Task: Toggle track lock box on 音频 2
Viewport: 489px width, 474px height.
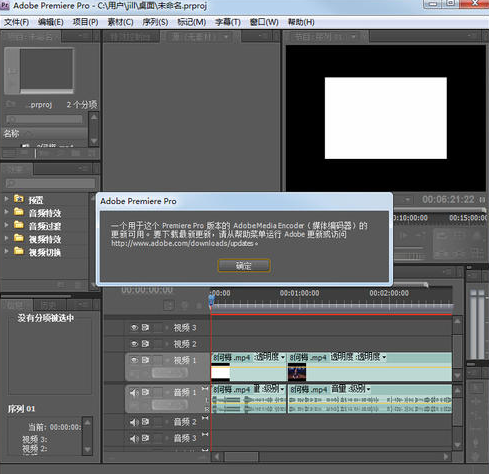Action: point(158,422)
